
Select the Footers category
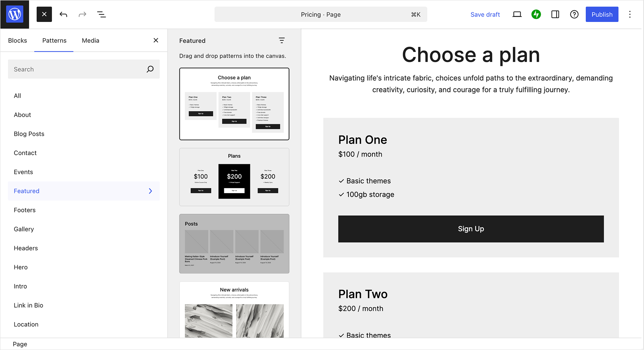[84, 210]
